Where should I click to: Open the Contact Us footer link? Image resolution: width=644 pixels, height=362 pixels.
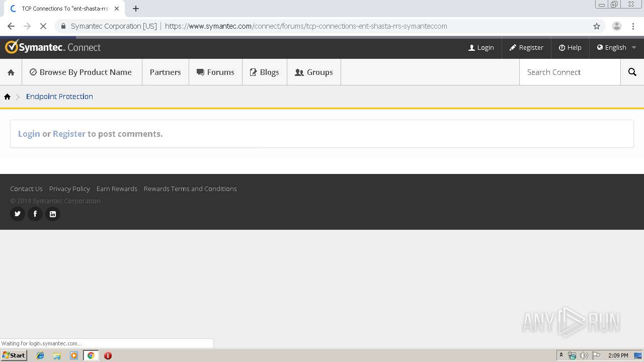tap(26, 189)
